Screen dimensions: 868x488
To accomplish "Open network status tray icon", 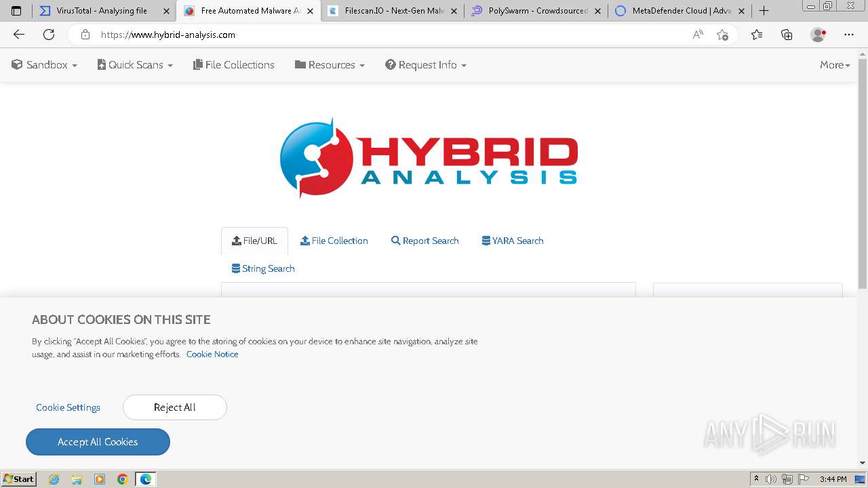I will pyautogui.click(x=787, y=479).
